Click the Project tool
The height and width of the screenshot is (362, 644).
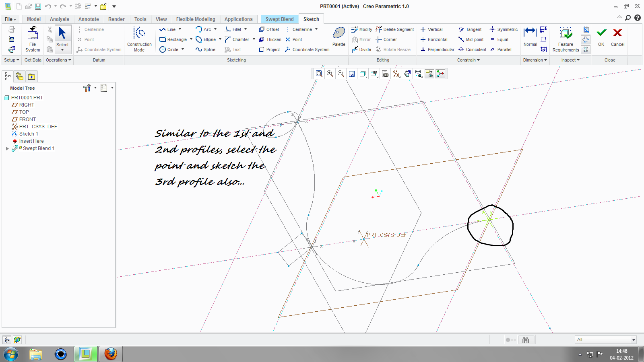[x=269, y=49]
